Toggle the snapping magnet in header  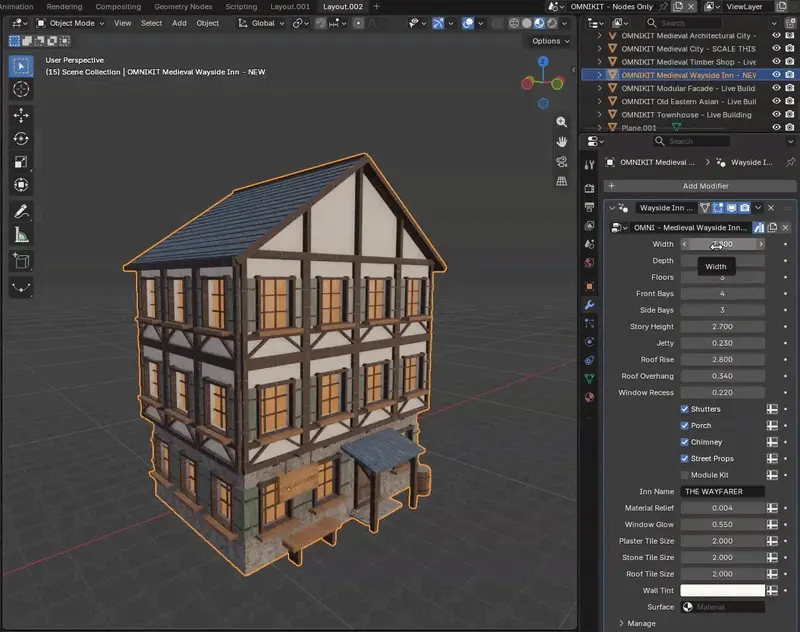click(x=320, y=23)
